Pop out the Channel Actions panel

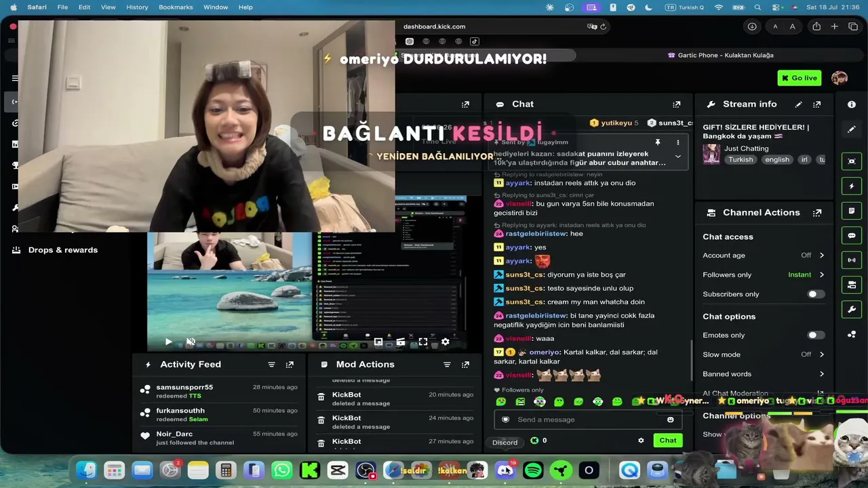point(816,213)
